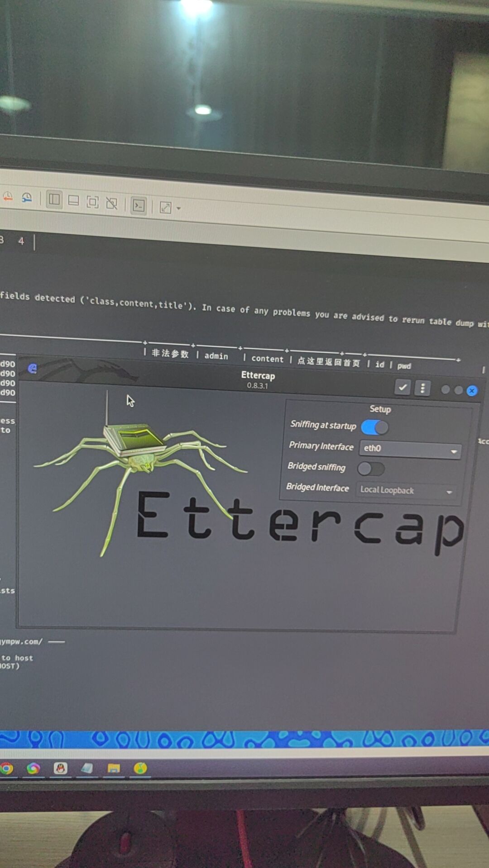Viewport: 489px width, 868px height.
Task: Click the stretch guest display icon
Action: click(165, 207)
